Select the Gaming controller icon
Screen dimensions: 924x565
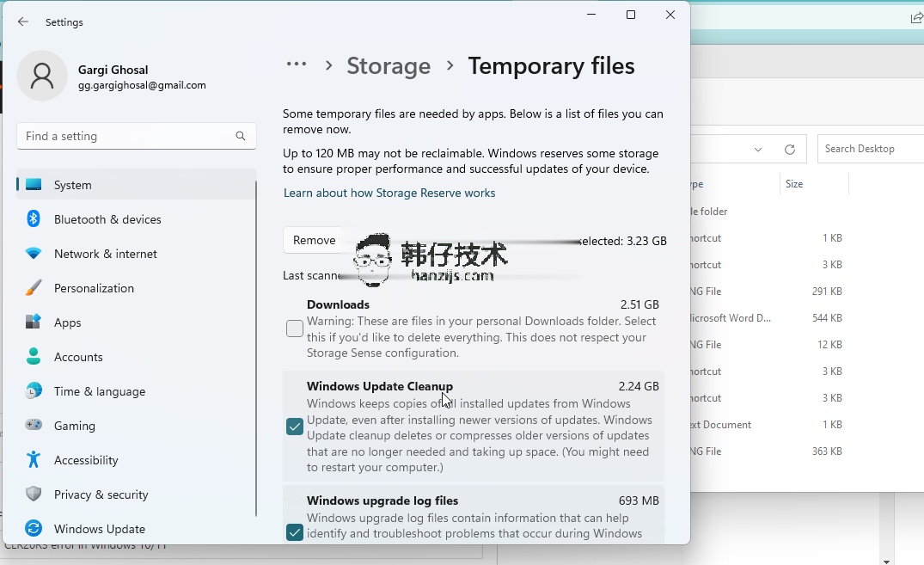[34, 425]
